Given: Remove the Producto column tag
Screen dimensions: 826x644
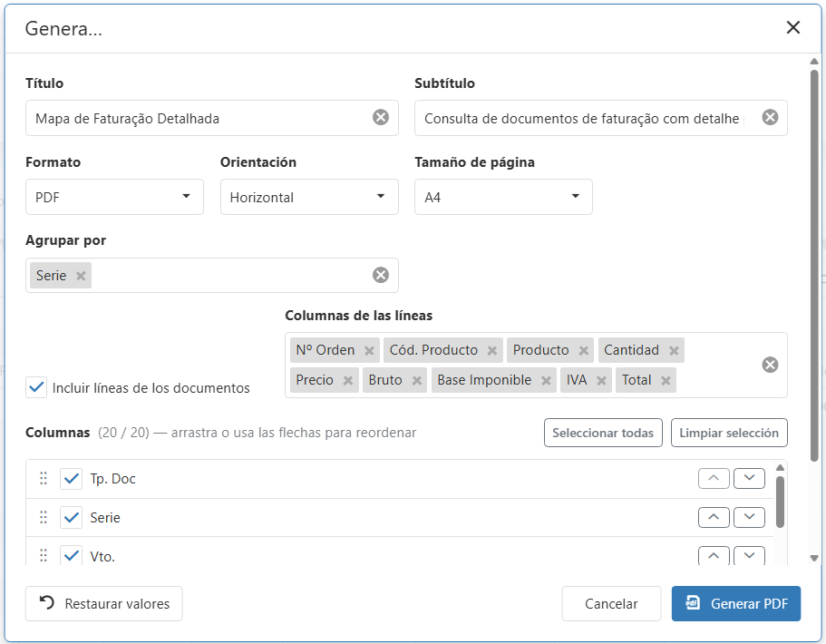Looking at the screenshot, I should click(583, 350).
